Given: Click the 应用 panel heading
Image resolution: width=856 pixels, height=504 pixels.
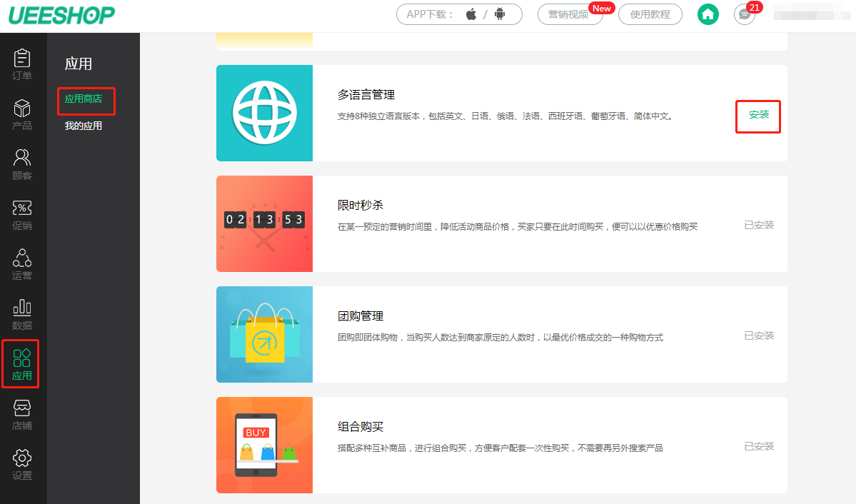Looking at the screenshot, I should pyautogui.click(x=78, y=64).
